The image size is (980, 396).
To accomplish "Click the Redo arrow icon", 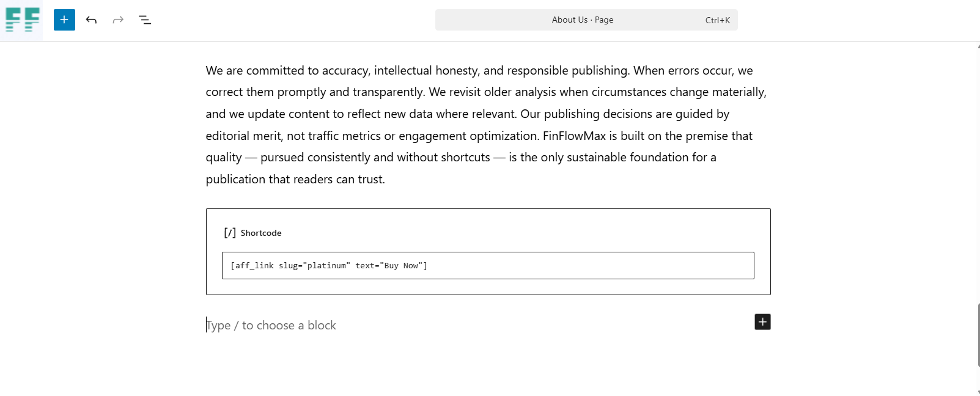I will [117, 20].
